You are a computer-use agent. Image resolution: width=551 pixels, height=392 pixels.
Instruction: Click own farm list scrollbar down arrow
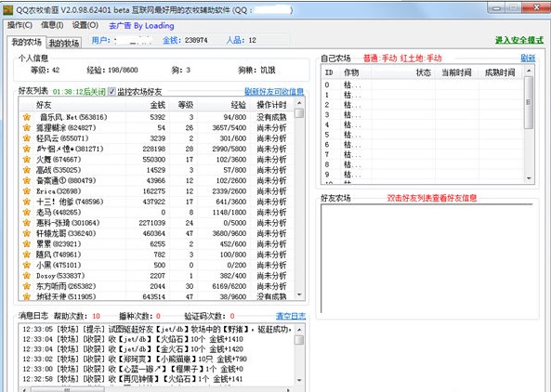point(529,178)
